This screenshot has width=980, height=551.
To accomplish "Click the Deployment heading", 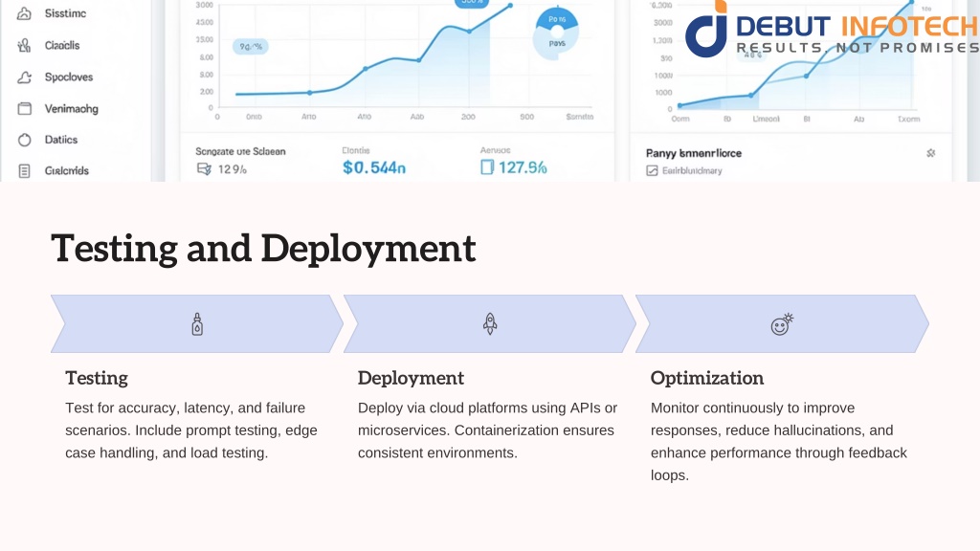I will click(x=411, y=377).
